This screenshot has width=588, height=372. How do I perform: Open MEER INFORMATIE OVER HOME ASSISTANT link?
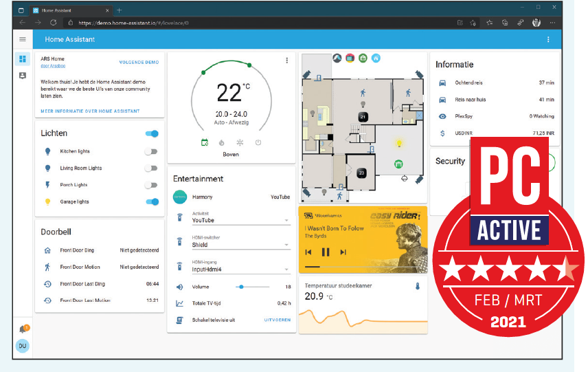click(90, 111)
